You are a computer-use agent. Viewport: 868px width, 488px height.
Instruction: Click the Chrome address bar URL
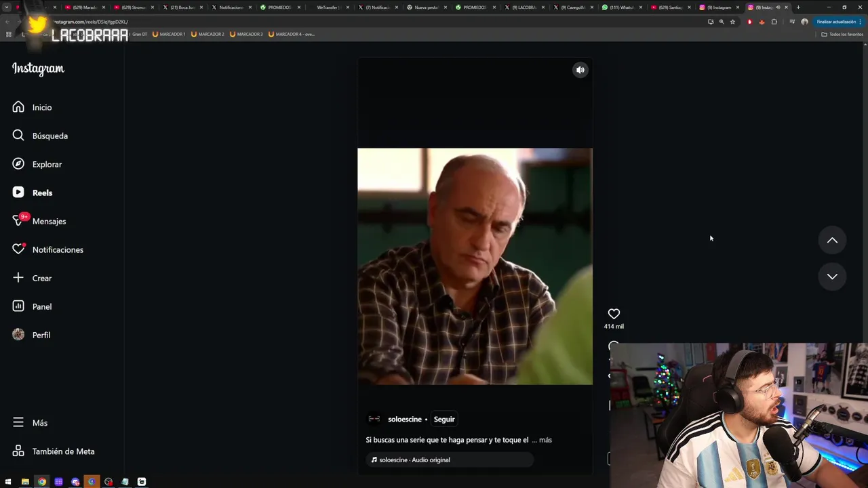click(91, 22)
